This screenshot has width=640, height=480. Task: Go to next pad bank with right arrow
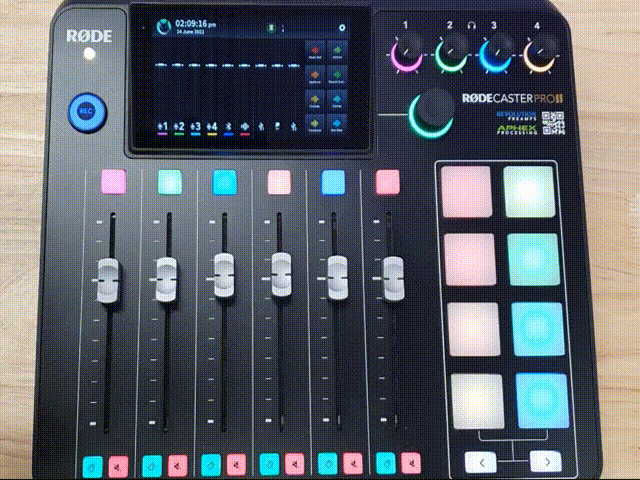[546, 462]
